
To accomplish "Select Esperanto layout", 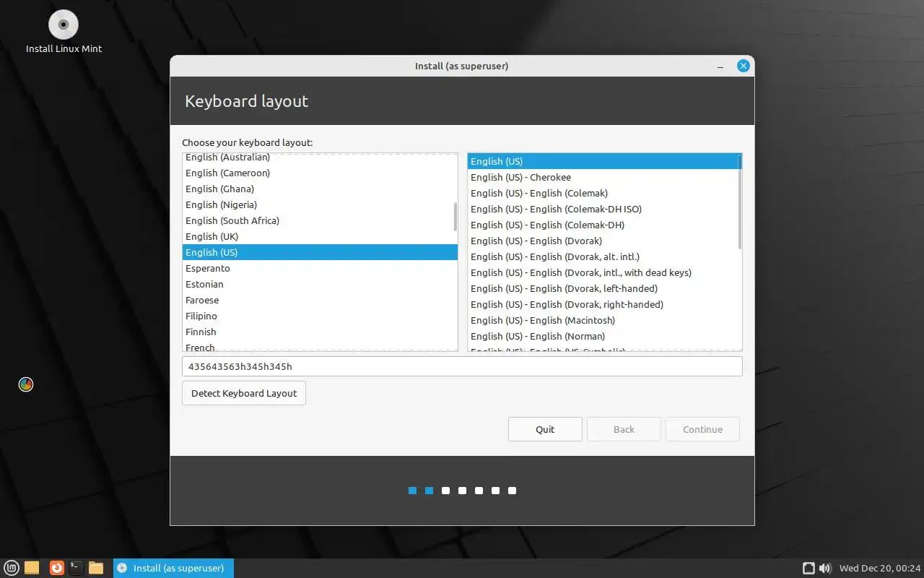I will click(x=320, y=268).
